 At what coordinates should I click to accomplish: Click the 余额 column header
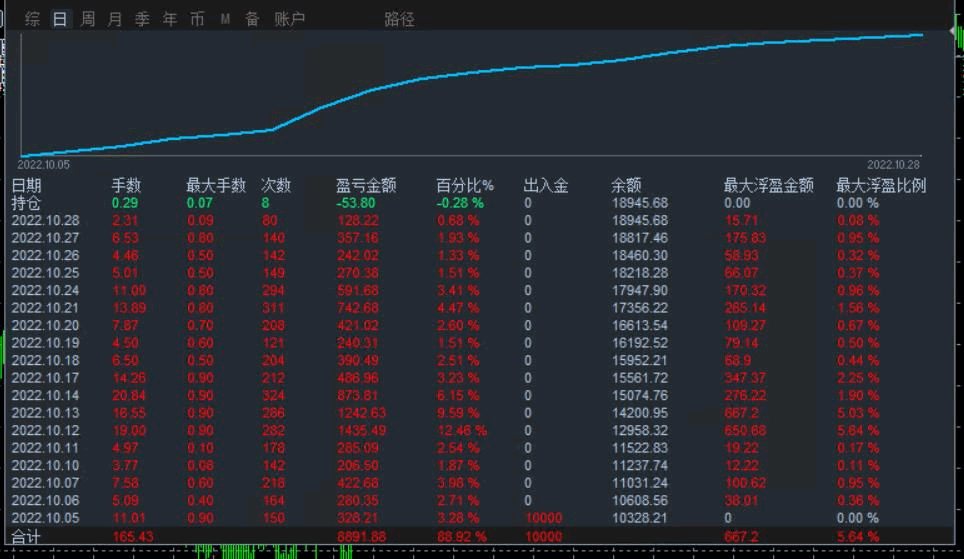[626, 185]
